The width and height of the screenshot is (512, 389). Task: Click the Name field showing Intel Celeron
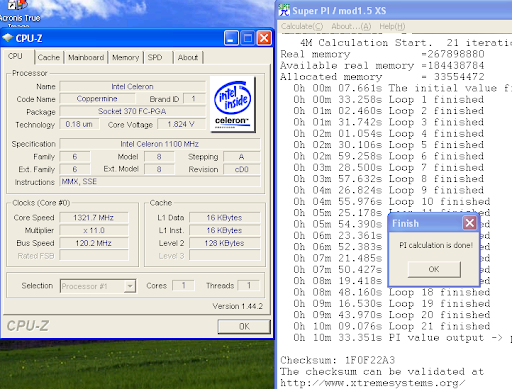click(x=132, y=86)
